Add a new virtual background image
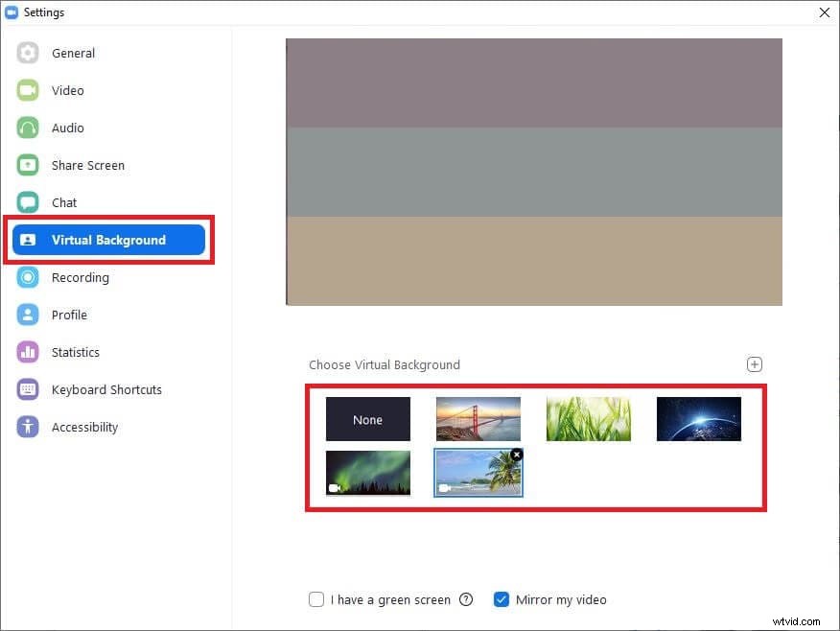Screen dimensions: 840x631 tap(755, 364)
